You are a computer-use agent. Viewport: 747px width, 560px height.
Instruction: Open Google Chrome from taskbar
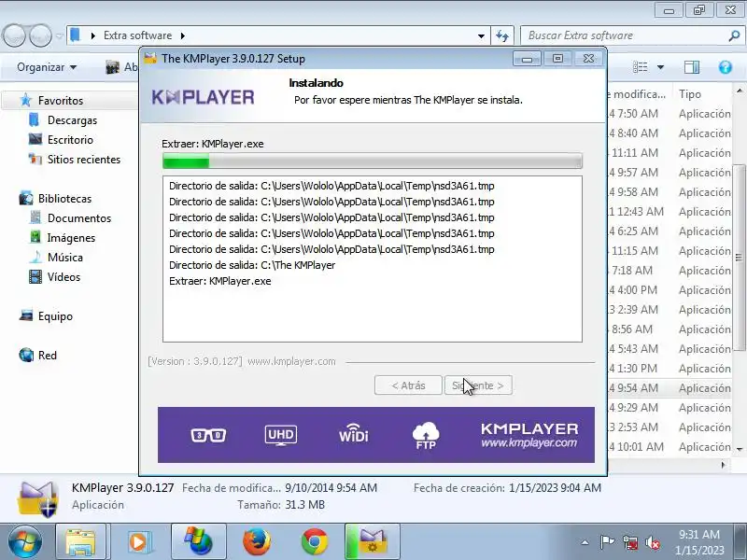pyautogui.click(x=315, y=541)
